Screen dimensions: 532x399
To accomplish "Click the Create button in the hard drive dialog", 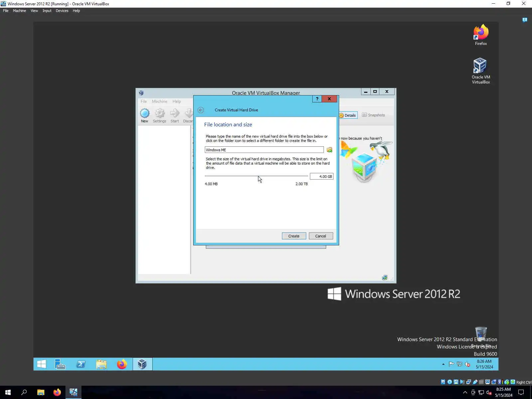I will 294,236.
